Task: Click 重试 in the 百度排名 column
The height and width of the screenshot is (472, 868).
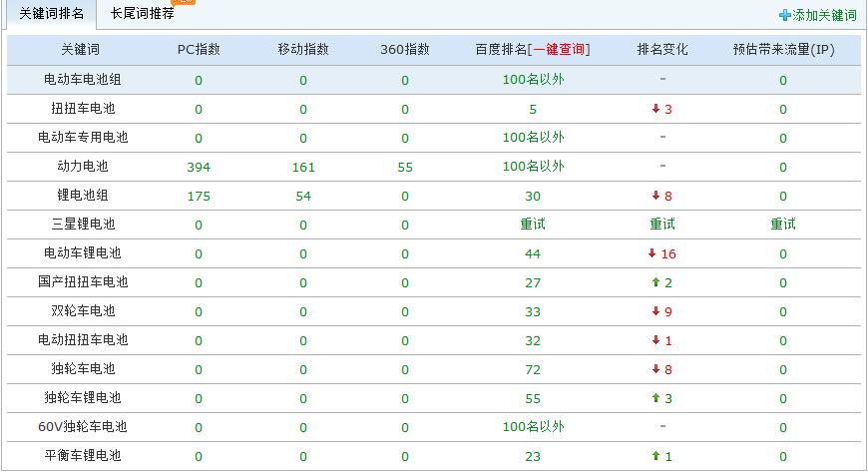Action: [x=533, y=225]
